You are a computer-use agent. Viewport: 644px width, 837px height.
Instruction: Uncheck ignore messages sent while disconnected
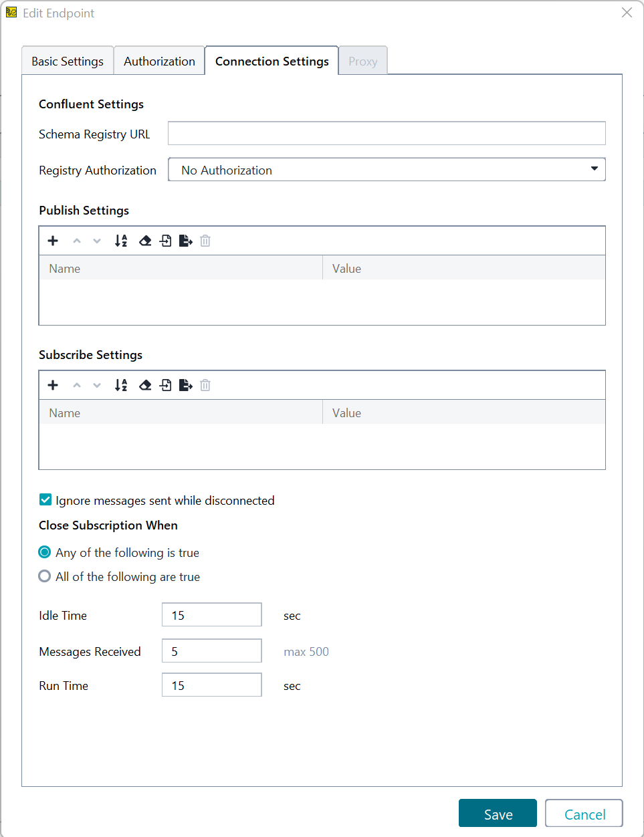click(45, 499)
